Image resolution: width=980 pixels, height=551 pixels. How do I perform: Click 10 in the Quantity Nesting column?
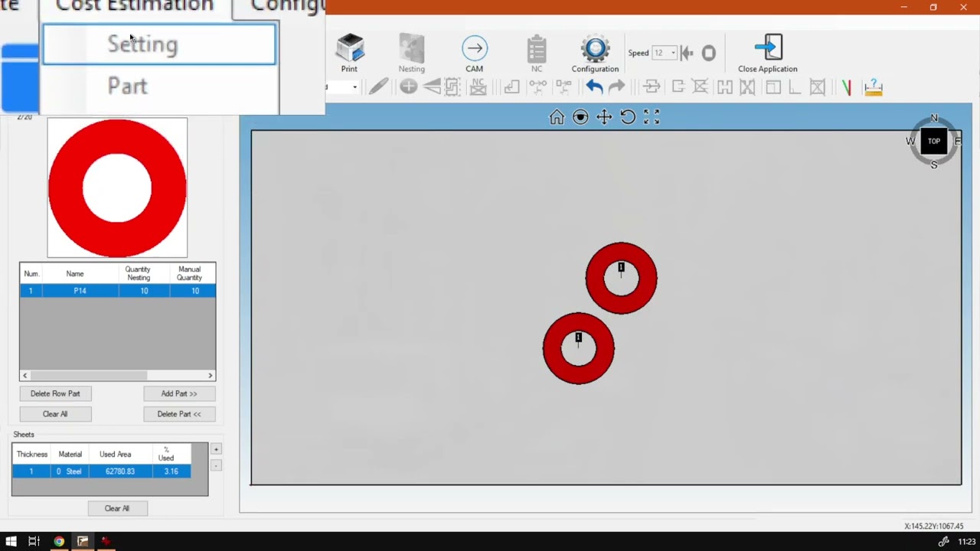click(x=144, y=291)
